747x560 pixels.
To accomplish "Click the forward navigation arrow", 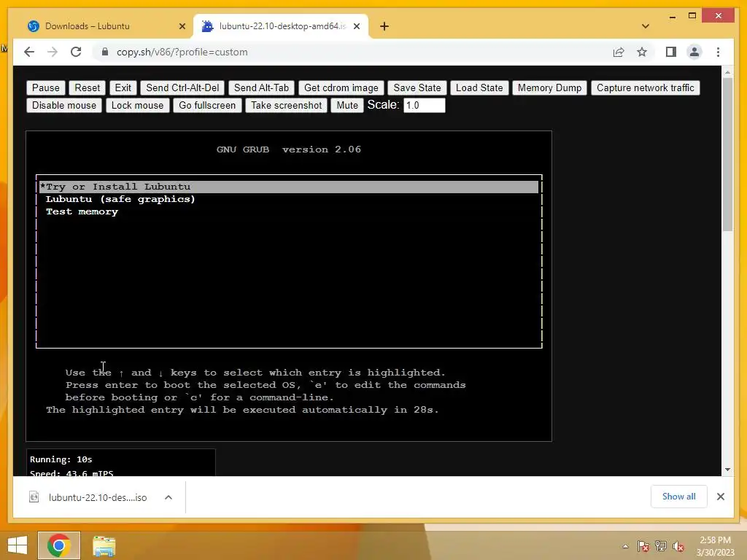I will (53, 52).
